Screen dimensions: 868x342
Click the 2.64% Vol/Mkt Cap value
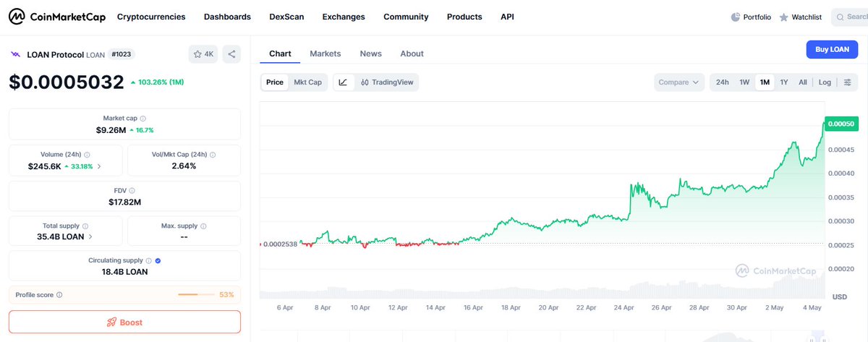[184, 166]
